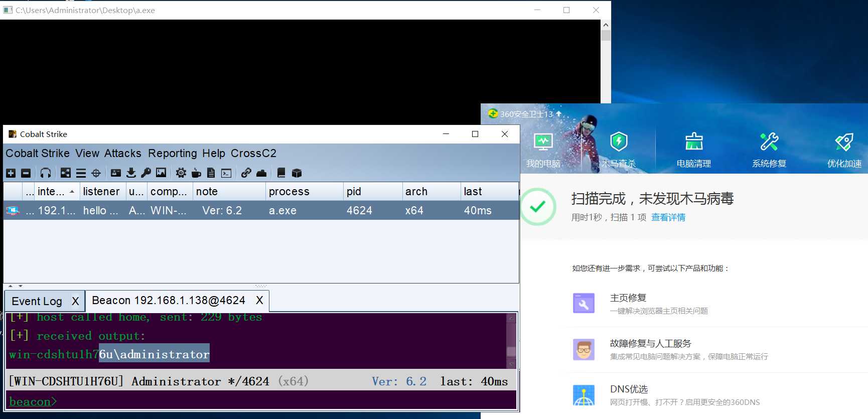The image size is (868, 419).
Task: Click the green checkmark scan complete icon
Action: pos(538,207)
